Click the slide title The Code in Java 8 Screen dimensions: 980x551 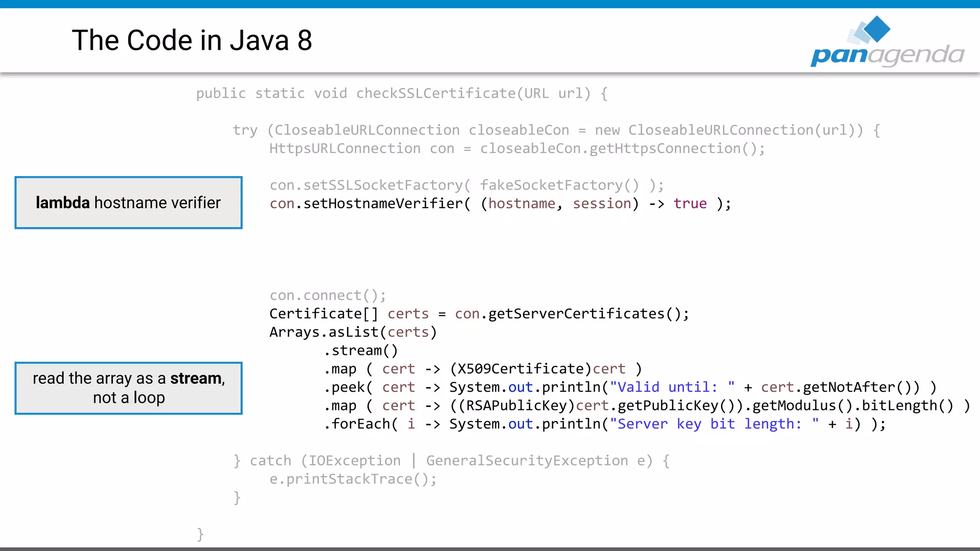[x=192, y=40]
